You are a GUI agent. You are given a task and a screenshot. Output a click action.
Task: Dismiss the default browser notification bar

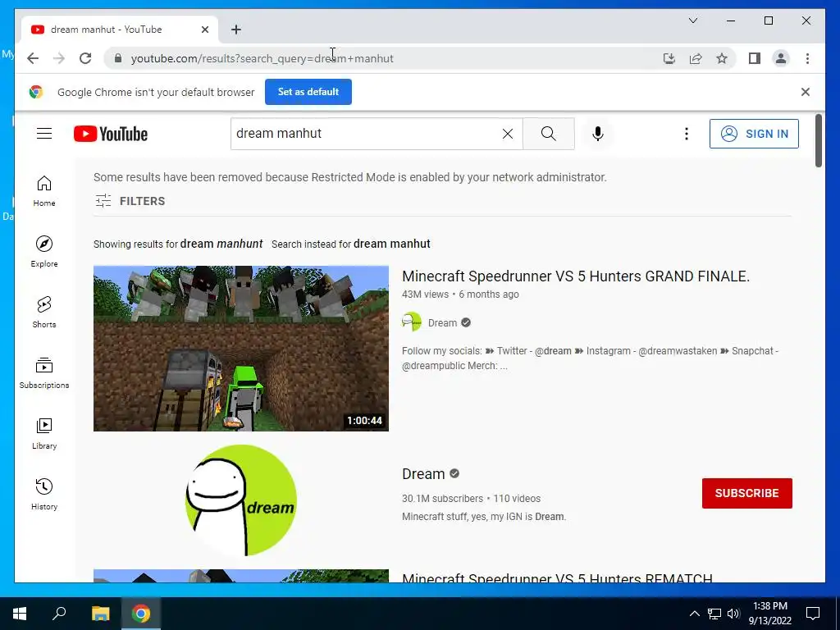(x=806, y=92)
